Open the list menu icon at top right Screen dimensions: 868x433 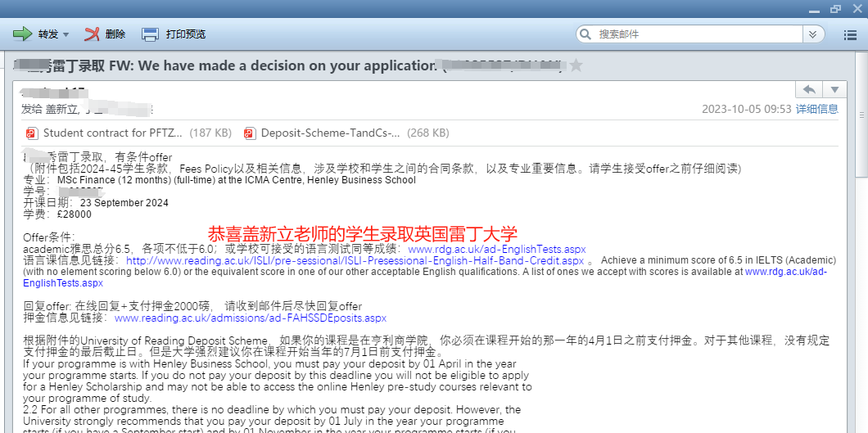pyautogui.click(x=850, y=34)
